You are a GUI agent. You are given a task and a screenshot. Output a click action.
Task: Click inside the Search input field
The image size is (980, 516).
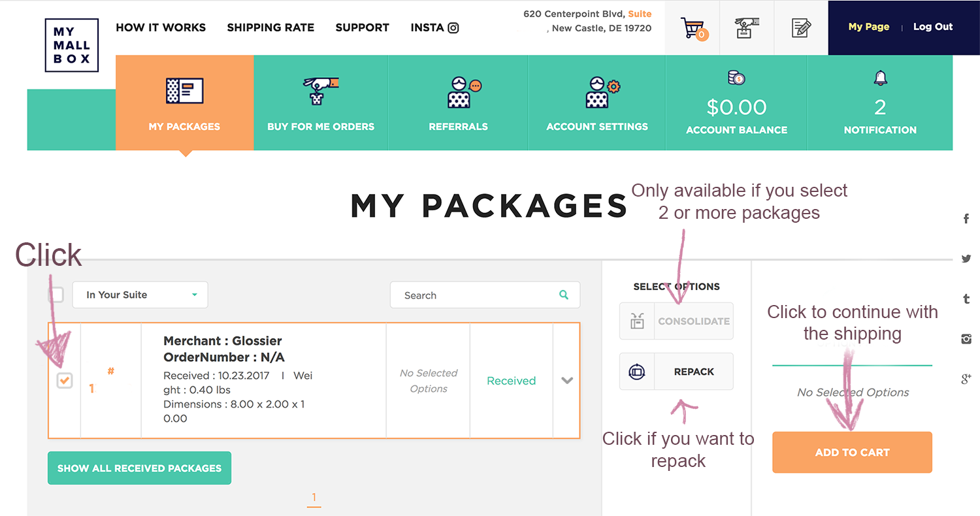click(x=477, y=295)
